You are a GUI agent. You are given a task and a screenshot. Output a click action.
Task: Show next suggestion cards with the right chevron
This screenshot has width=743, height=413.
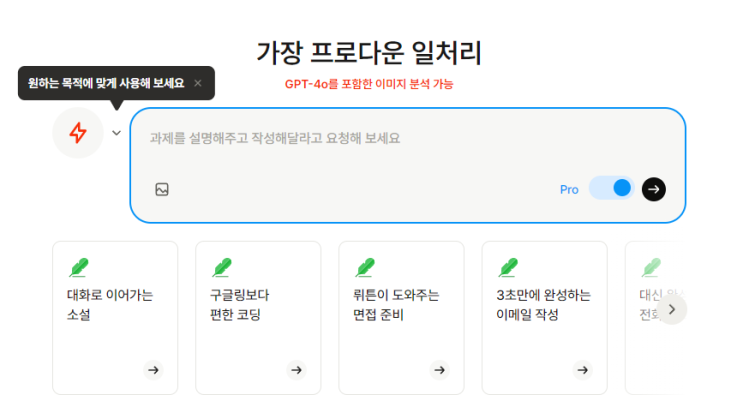point(672,310)
